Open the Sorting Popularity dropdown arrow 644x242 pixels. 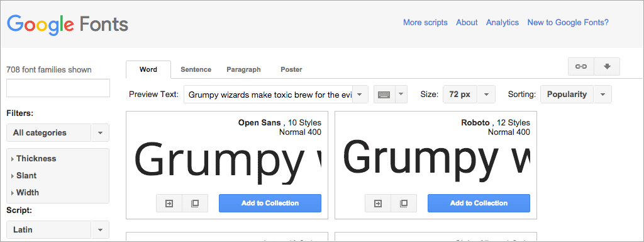click(602, 95)
